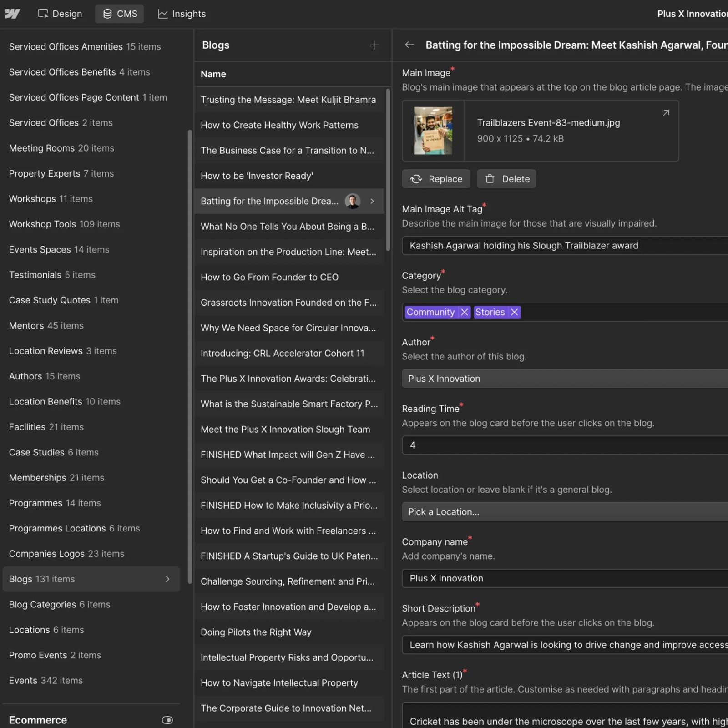
Task: Click the editor avatar on the selected blog
Action: (353, 201)
